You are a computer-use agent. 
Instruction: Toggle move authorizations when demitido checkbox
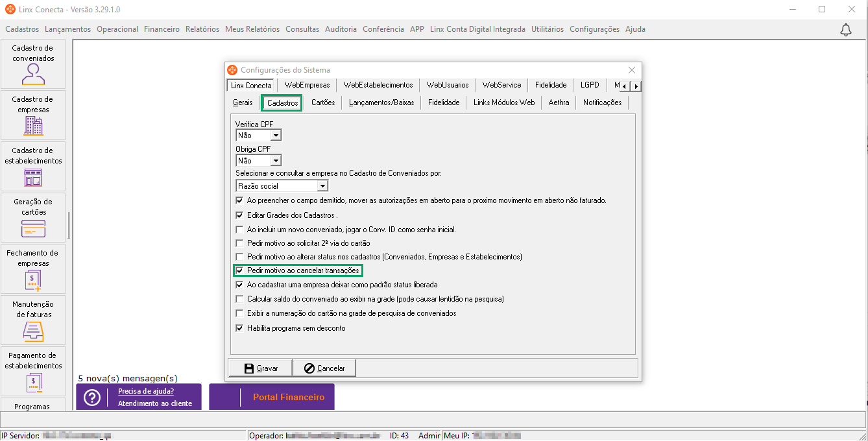coord(240,201)
